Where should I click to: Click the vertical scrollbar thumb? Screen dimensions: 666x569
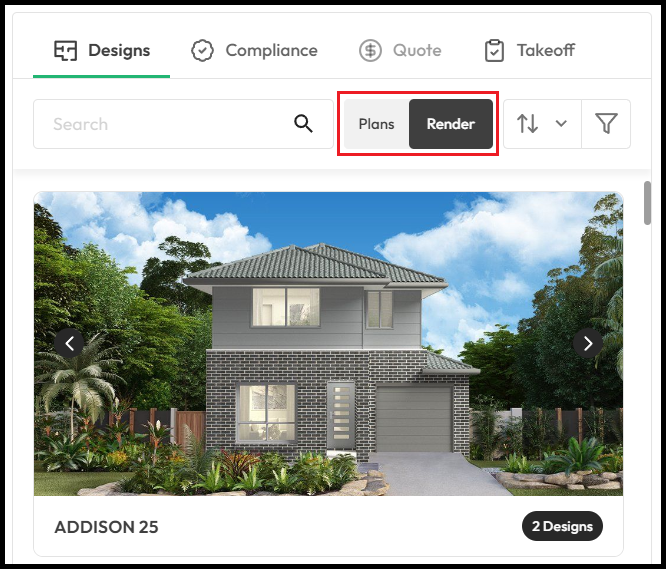coord(647,203)
